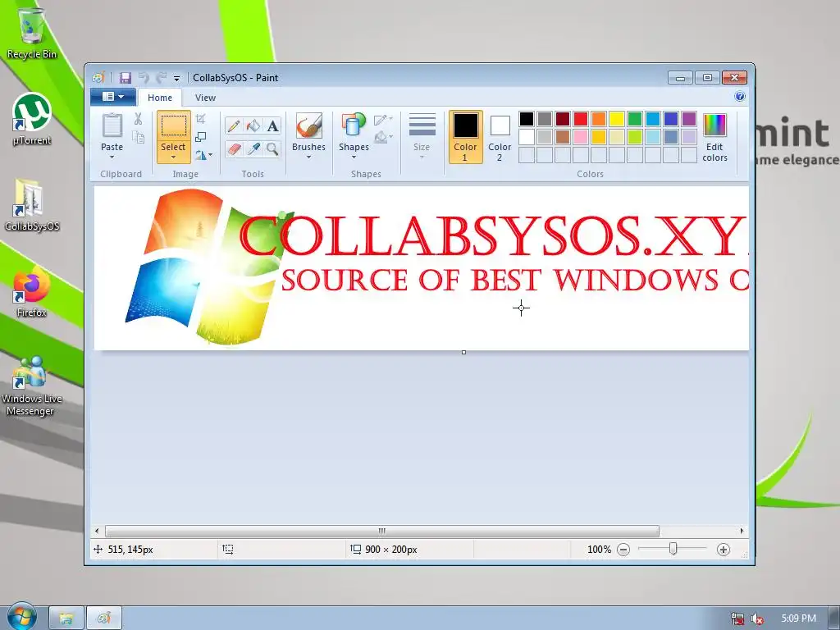
Task: Click the canvas bottom resize handle
Action: click(464, 353)
